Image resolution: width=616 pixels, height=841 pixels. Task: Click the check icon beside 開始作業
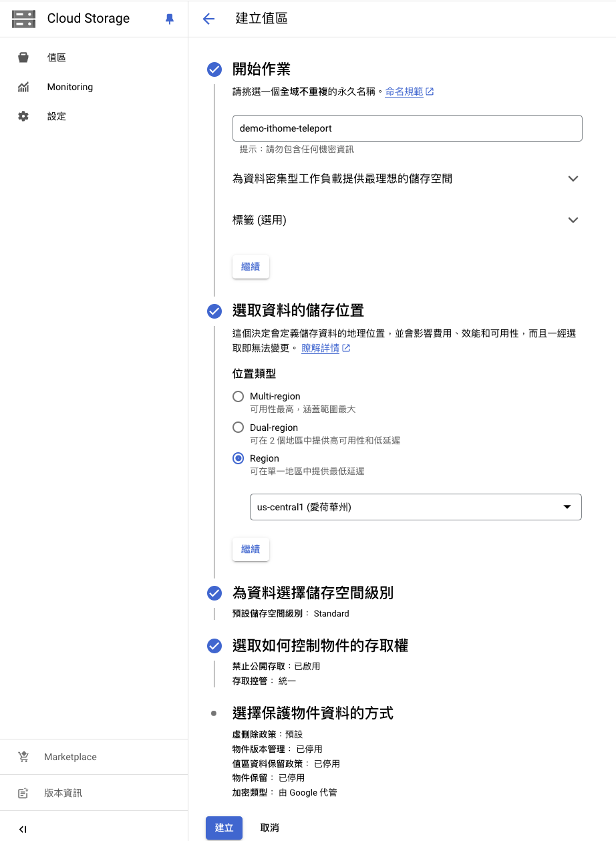(214, 69)
